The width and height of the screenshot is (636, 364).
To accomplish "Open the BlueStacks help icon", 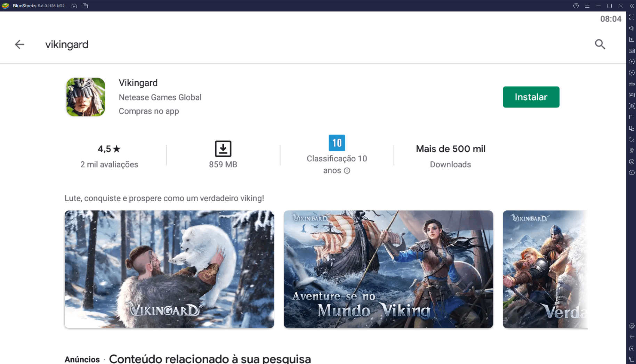I will 576,6.
